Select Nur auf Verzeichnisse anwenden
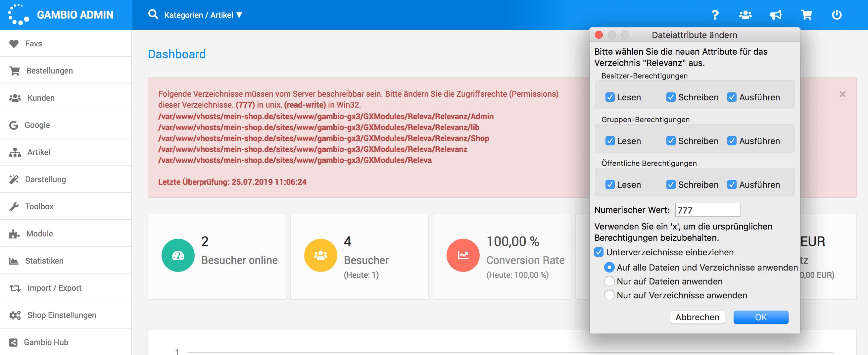This screenshot has height=355, width=868. (609, 295)
